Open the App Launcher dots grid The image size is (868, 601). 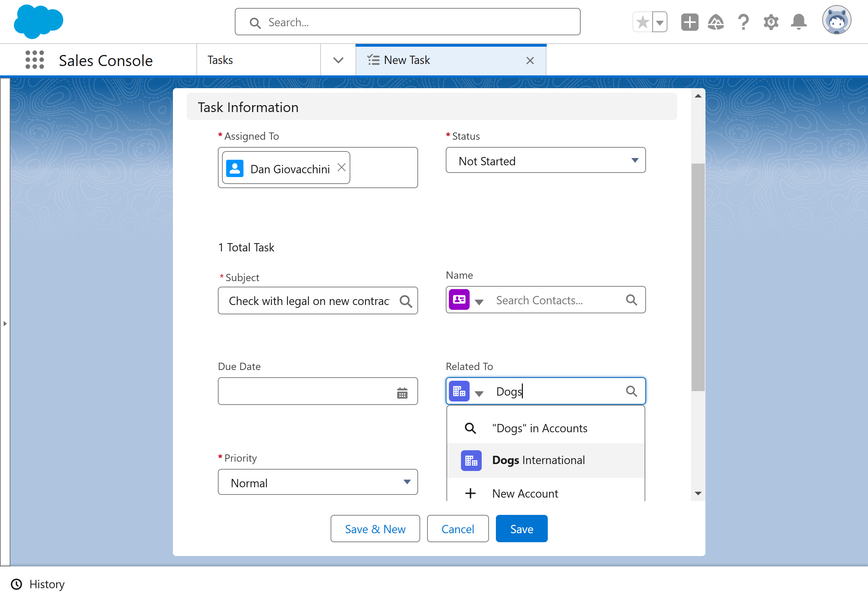(x=35, y=60)
